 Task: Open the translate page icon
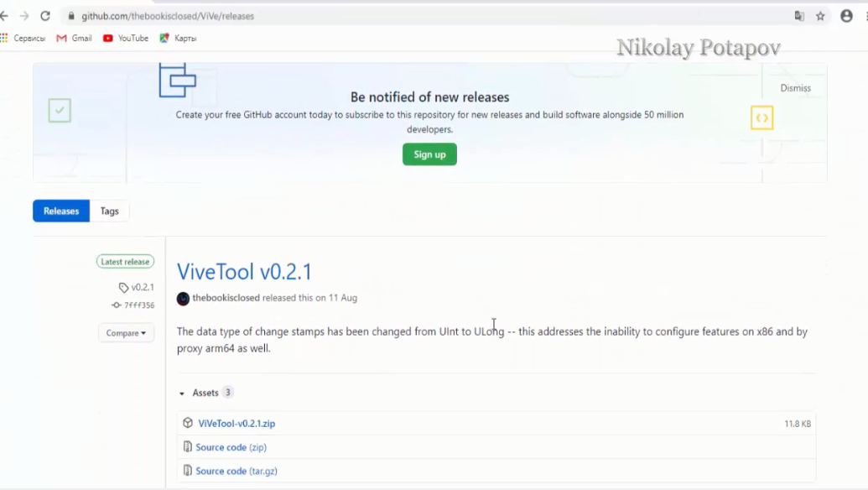pyautogui.click(x=798, y=16)
